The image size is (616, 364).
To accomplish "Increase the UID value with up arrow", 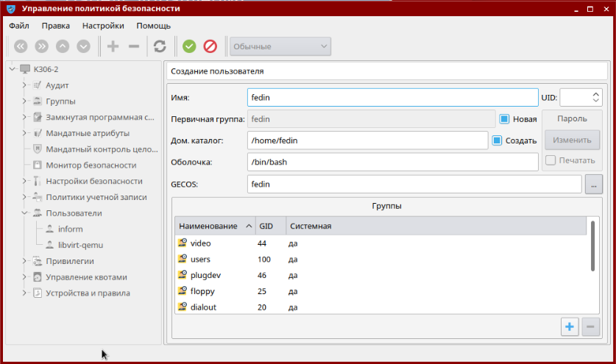I will pyautogui.click(x=596, y=94).
